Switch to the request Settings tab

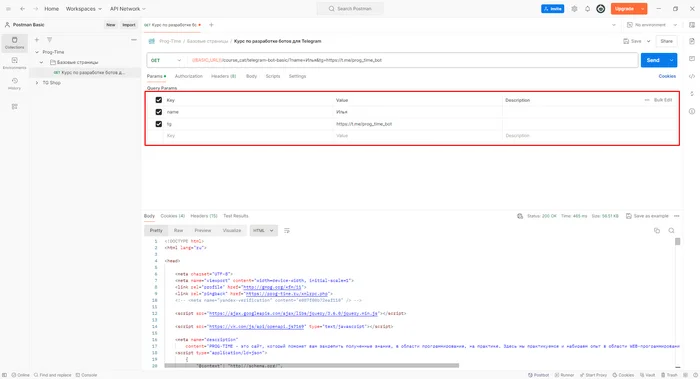[x=297, y=76]
